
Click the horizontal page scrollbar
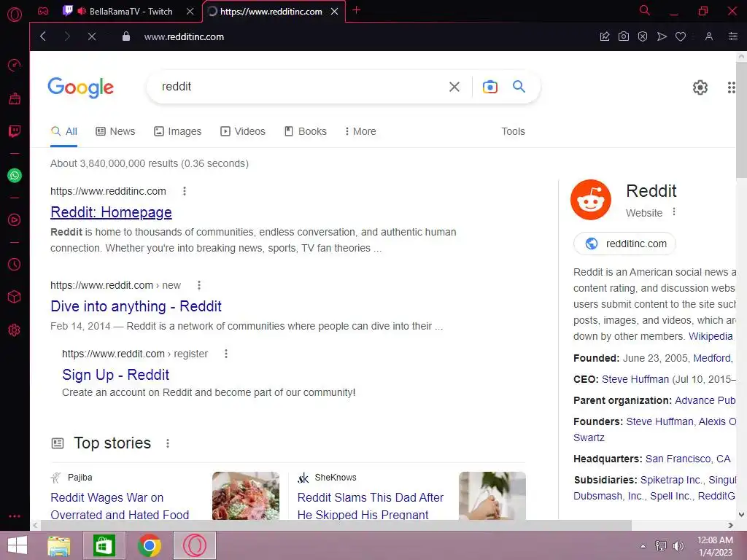(x=336, y=525)
